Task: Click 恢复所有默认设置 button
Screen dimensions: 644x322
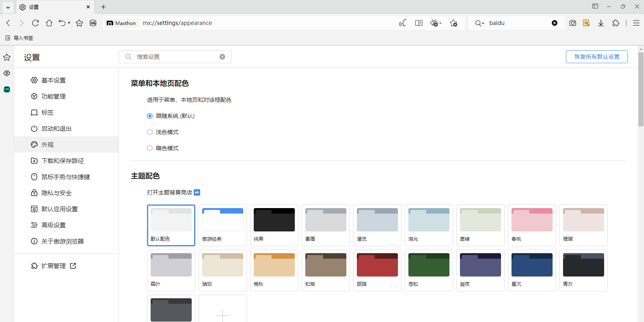Action: [x=596, y=57]
